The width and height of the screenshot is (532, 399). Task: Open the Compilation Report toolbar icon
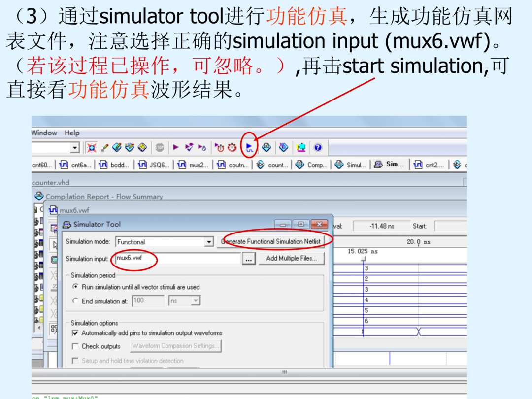[x=266, y=147]
